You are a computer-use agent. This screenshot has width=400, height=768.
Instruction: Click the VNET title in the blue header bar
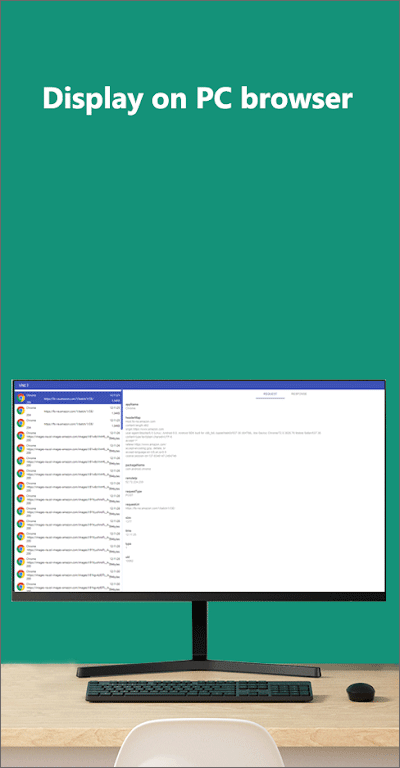(23, 385)
